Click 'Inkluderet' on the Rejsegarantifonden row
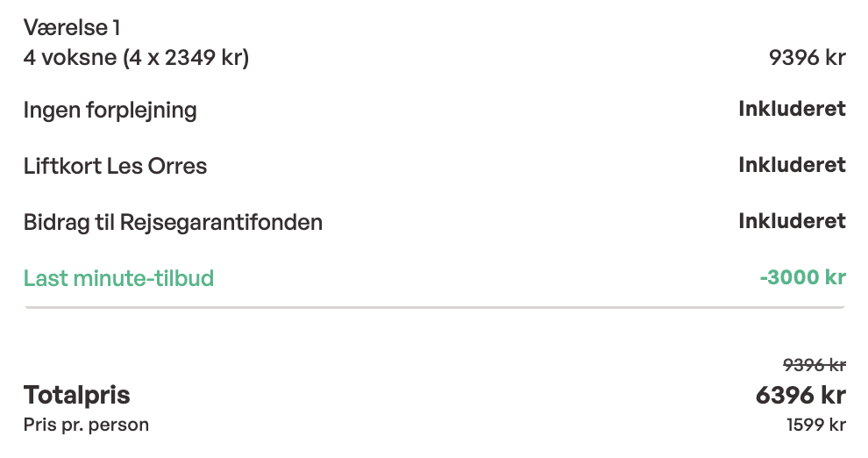The image size is (868, 458). coord(792,221)
